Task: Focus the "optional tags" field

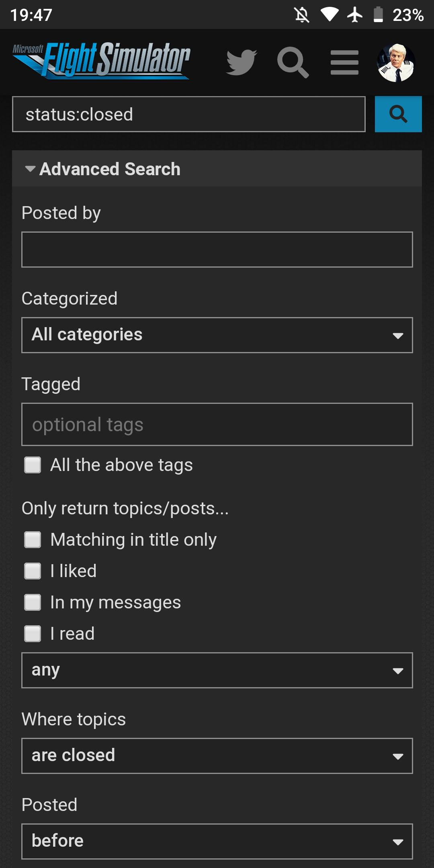Action: [217, 424]
